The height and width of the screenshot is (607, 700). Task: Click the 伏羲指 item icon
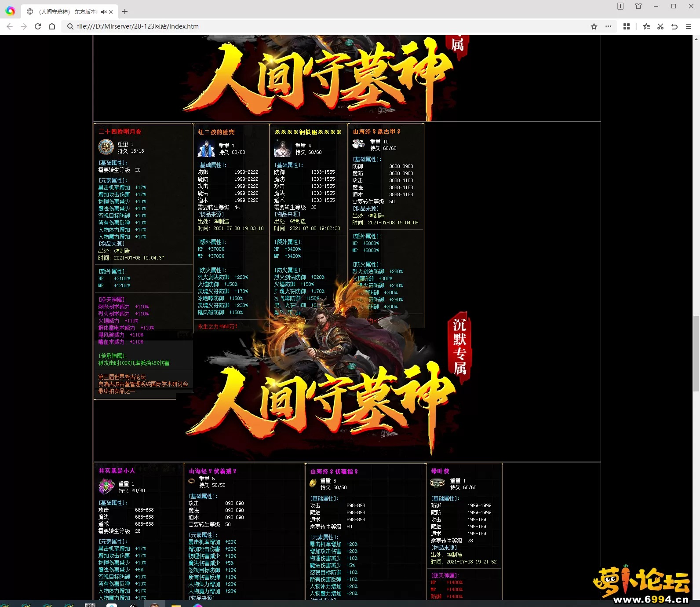tap(313, 483)
